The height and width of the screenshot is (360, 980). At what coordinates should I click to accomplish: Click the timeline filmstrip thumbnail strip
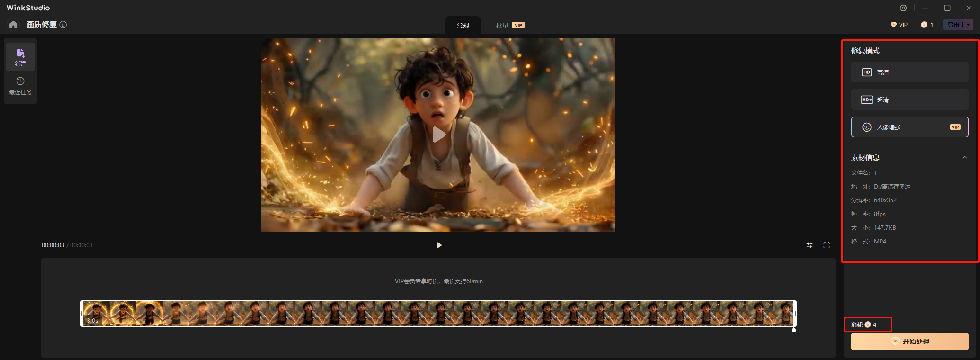438,313
